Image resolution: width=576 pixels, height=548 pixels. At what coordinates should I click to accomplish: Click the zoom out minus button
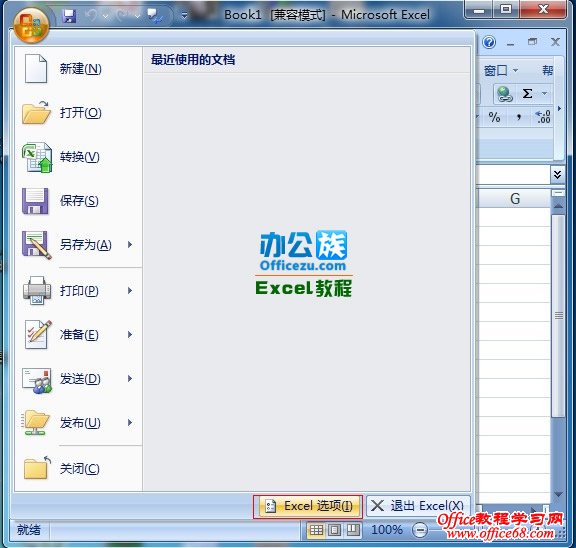[x=420, y=530]
